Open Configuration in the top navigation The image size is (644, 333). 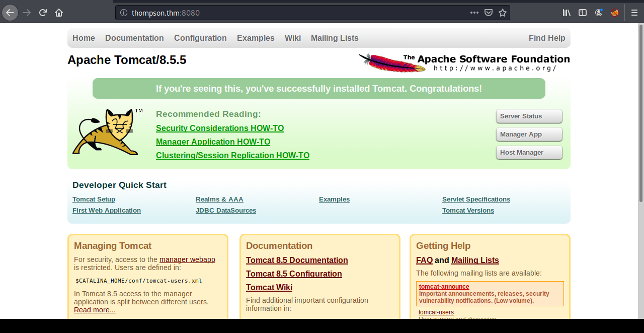point(200,38)
